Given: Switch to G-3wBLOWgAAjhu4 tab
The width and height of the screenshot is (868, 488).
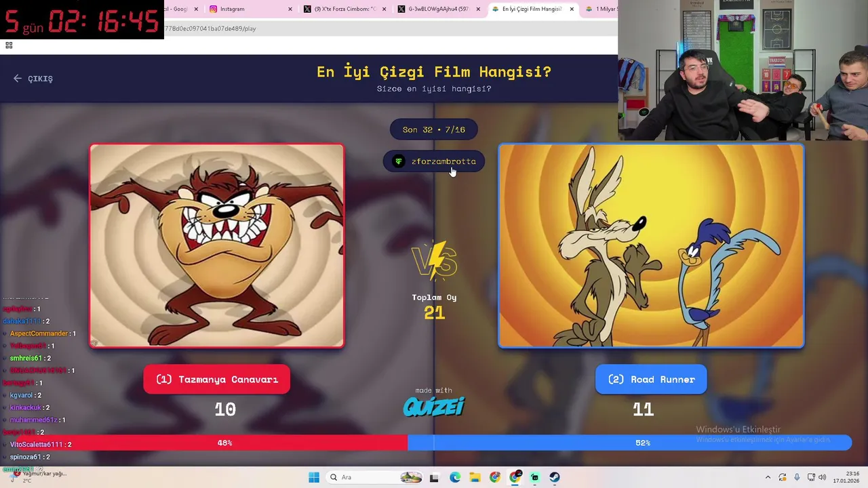Looking at the screenshot, I should click(x=438, y=9).
